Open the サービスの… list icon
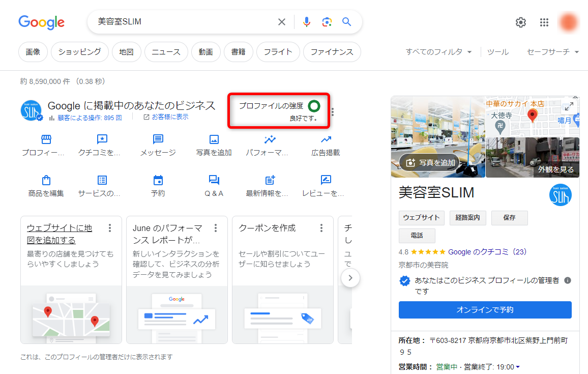This screenshot has height=374, width=588. [x=102, y=180]
